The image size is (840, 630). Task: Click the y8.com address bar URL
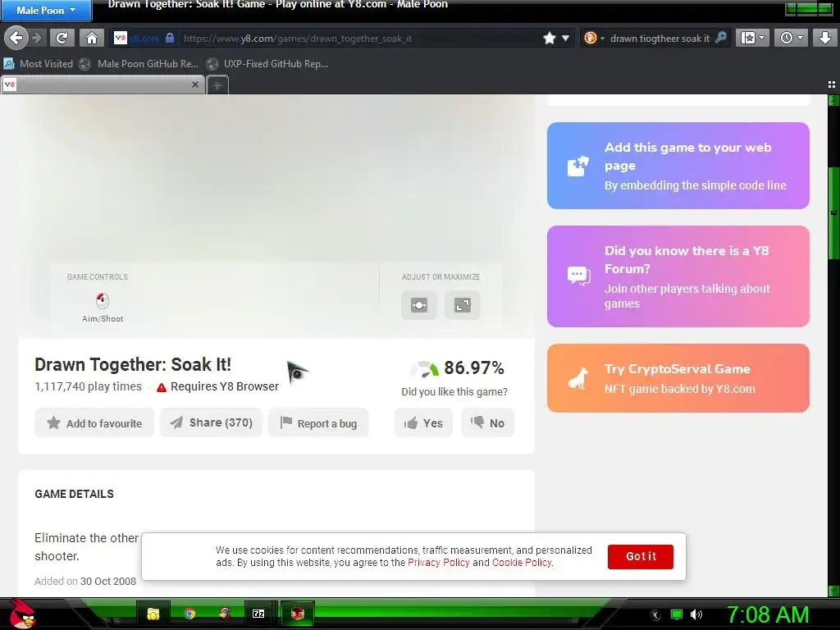297,39
